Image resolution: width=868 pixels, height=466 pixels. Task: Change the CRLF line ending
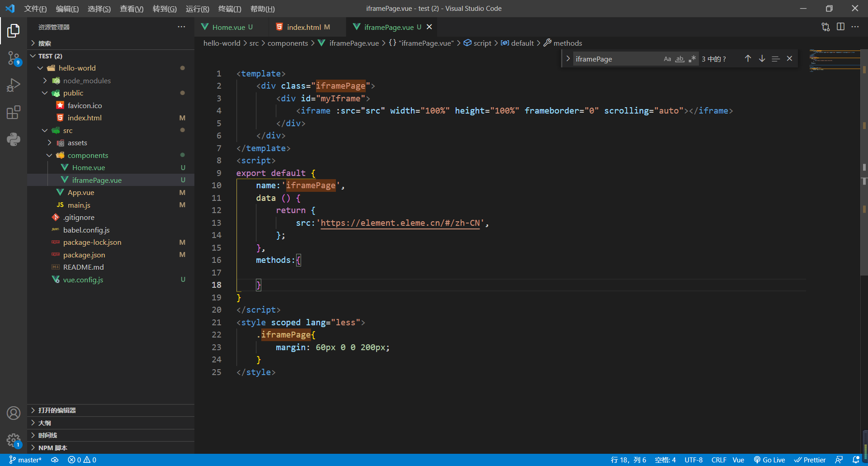point(719,460)
